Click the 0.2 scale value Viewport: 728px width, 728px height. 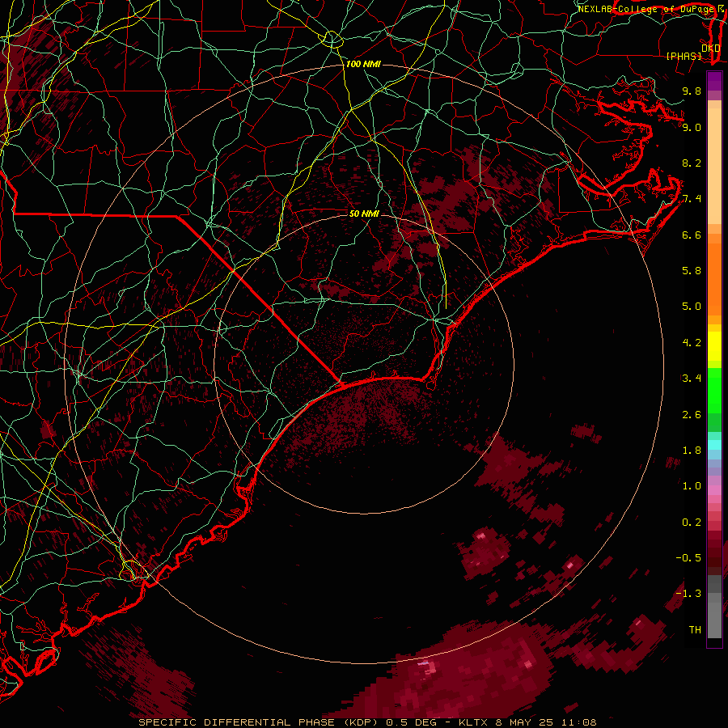point(692,523)
